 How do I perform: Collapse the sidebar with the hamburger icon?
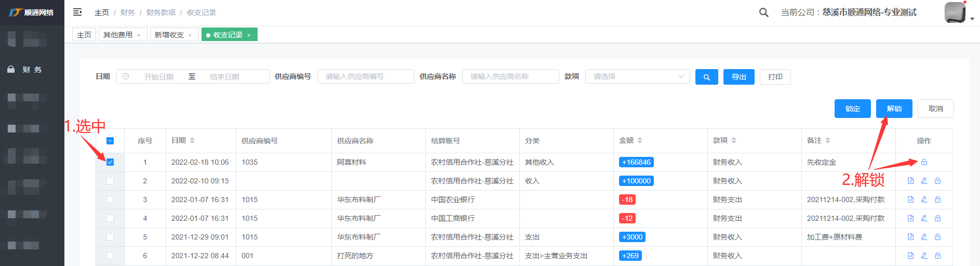77,12
